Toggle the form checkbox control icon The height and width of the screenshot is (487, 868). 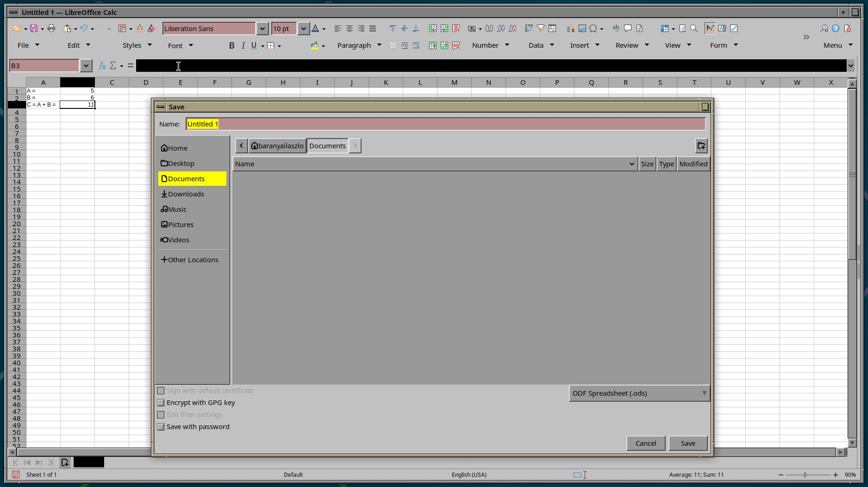tap(734, 28)
